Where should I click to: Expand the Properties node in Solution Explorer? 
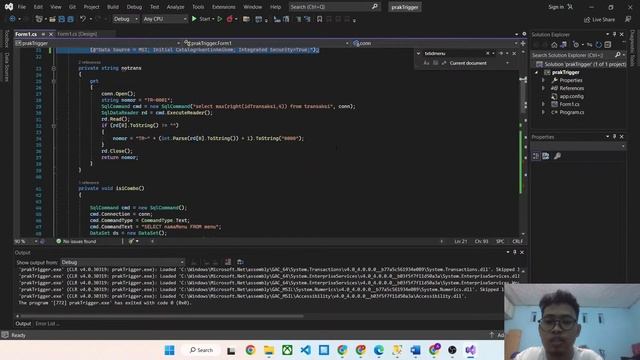(x=543, y=80)
